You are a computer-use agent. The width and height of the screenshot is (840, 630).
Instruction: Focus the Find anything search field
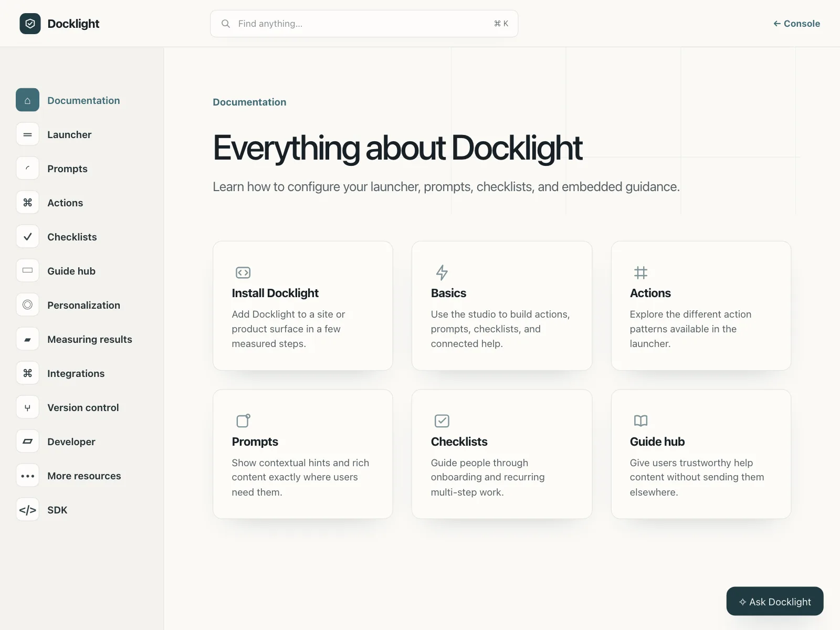point(364,24)
